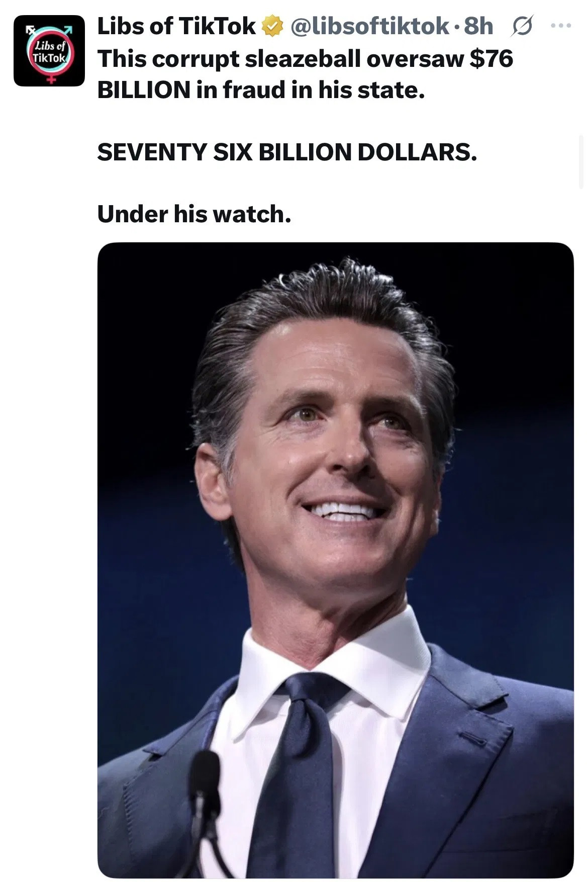Open the @libsoftiktok handle link

(x=370, y=26)
